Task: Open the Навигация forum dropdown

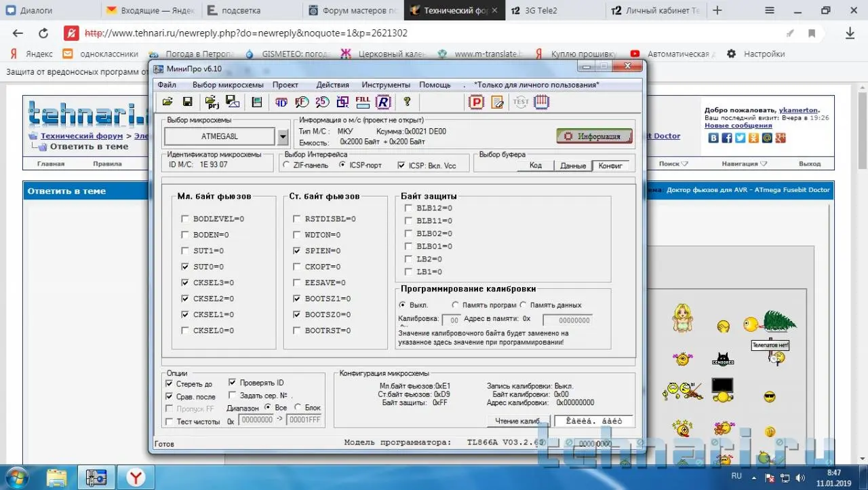Action: [744, 164]
